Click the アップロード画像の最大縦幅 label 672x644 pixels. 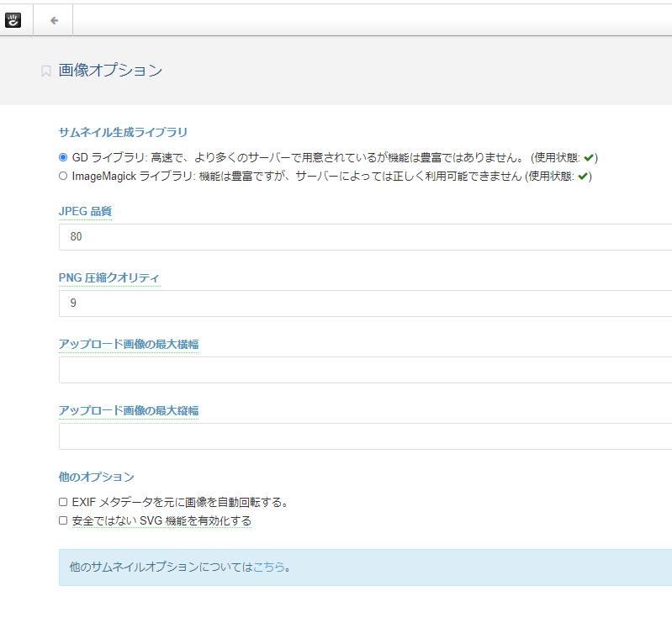[129, 410]
